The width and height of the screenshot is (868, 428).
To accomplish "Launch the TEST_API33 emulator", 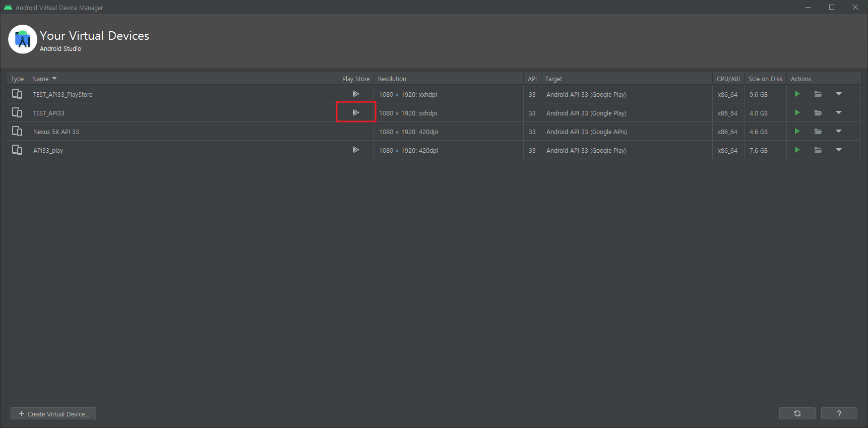I will (797, 113).
